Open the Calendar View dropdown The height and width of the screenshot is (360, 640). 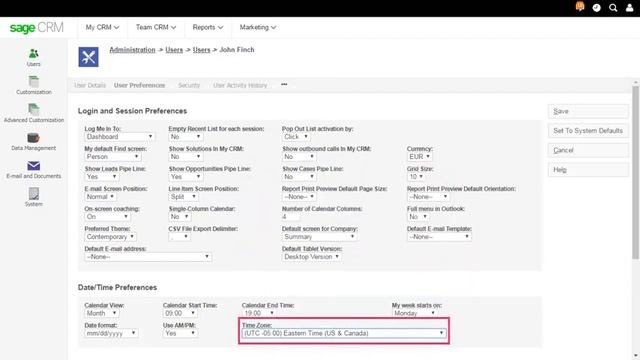(x=102, y=313)
